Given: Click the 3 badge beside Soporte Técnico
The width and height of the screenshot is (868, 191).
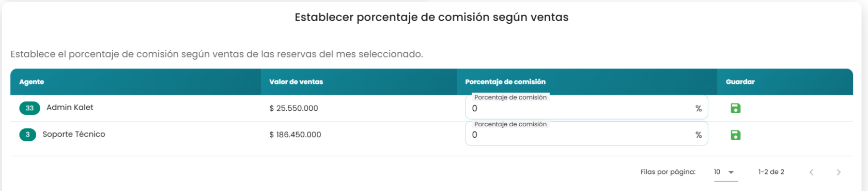Looking at the screenshot, I should coord(27,135).
